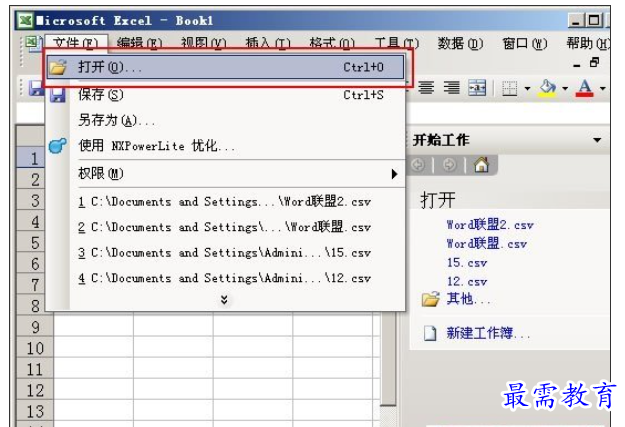Image resolution: width=625 pixels, height=427 pixels.
Task: Minimize the workbook window (inner)
Action: pos(577,64)
